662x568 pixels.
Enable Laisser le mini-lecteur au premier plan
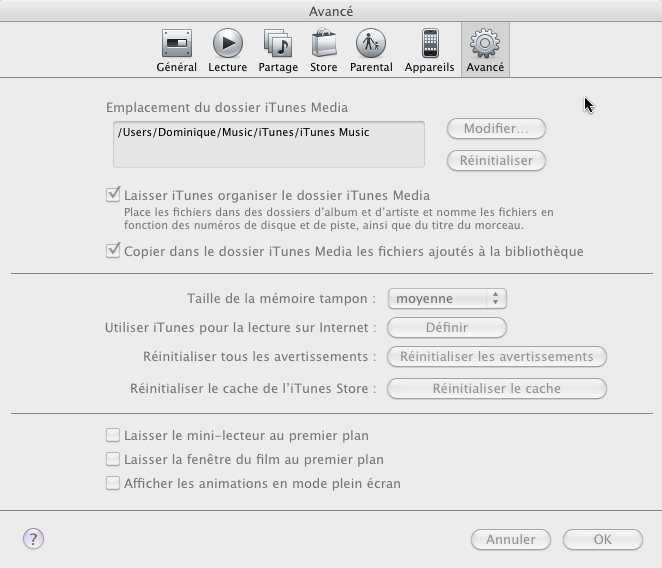coord(113,435)
